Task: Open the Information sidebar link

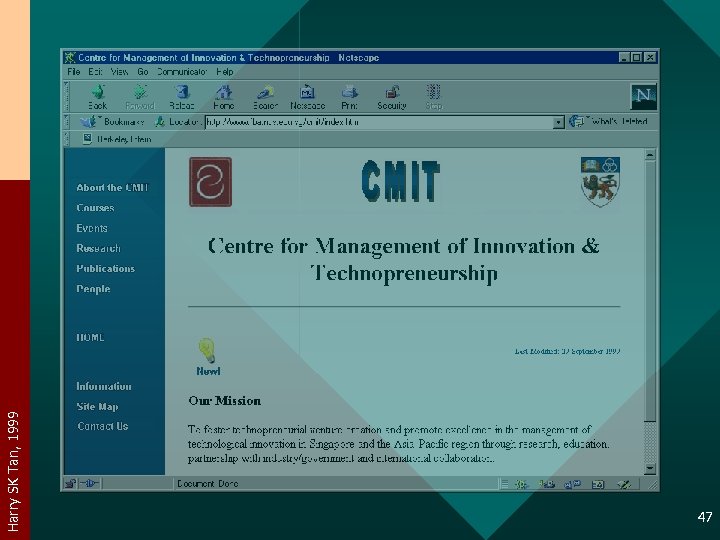Action: tap(104, 386)
